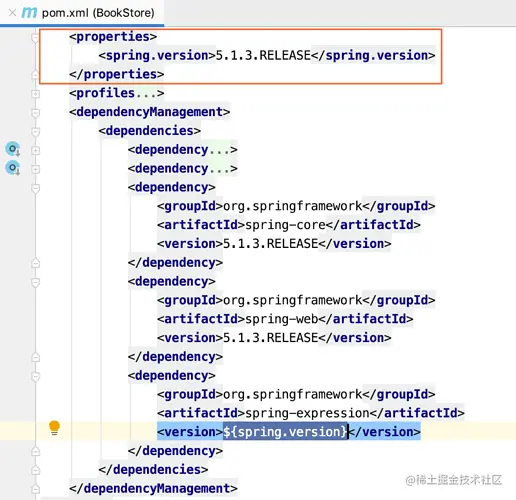
Task: Expand the first collapsed dependency fold
Action: pyautogui.click(x=35, y=150)
